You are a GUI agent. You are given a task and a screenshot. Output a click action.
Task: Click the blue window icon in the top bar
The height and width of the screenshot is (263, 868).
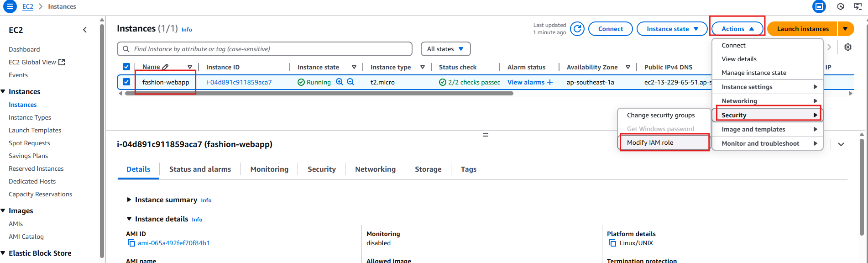819,6
